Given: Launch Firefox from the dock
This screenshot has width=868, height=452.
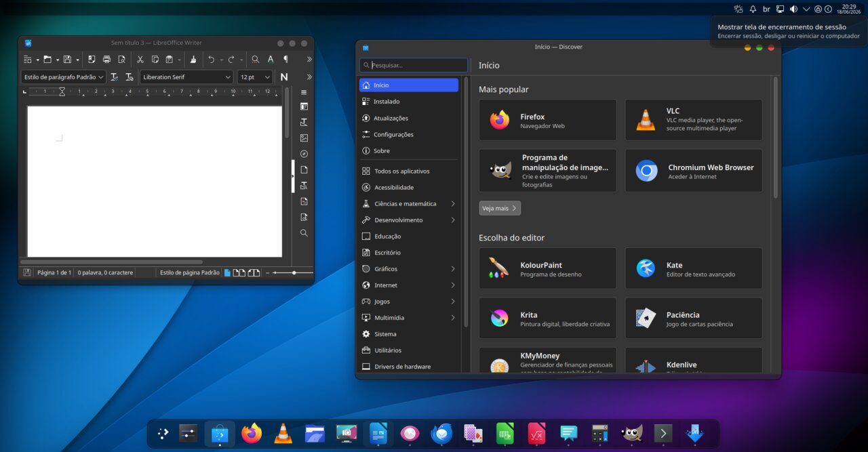Looking at the screenshot, I should click(252, 433).
